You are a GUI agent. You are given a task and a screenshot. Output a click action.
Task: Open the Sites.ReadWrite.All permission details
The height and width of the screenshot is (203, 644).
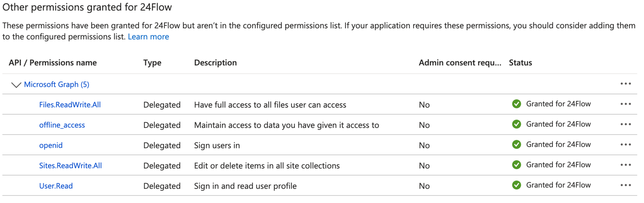pyautogui.click(x=70, y=166)
